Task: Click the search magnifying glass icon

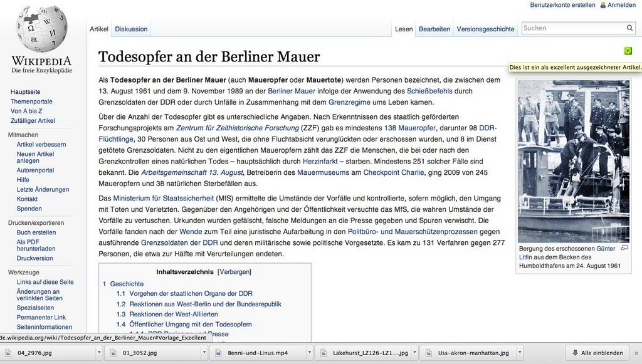Action: [629, 28]
